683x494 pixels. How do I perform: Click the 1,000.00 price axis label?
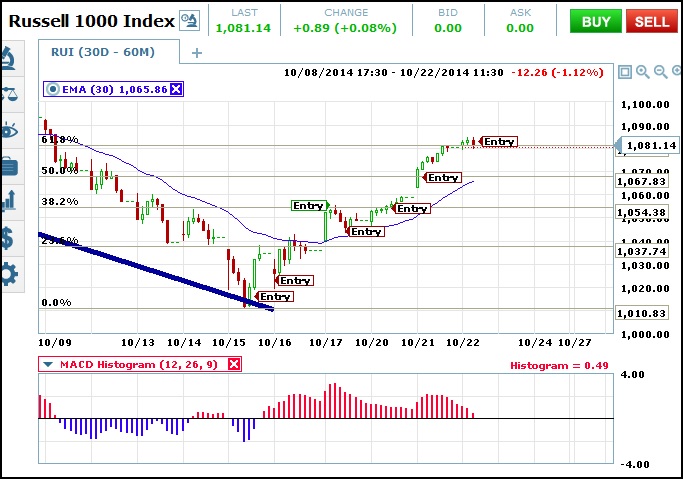click(645, 335)
